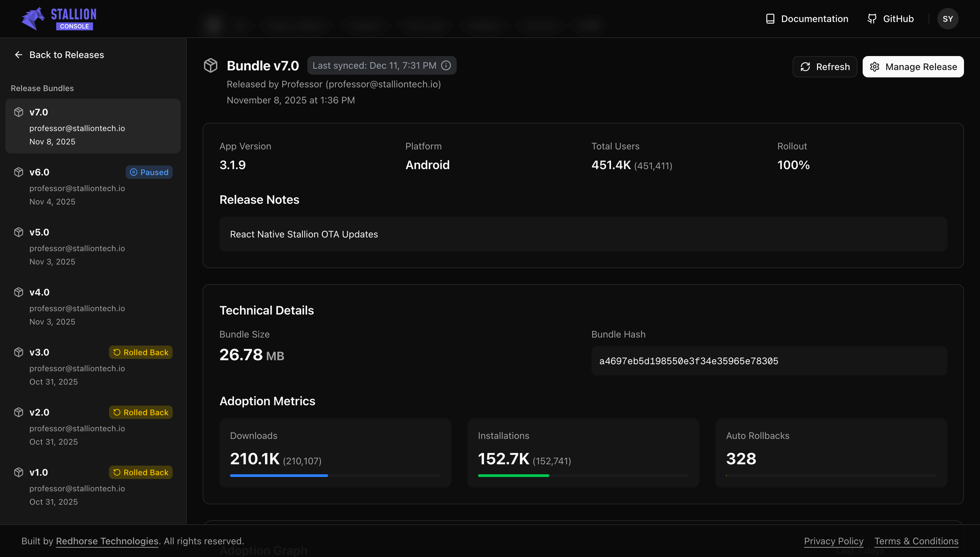
Task: Open the SY profile avatar menu
Action: (948, 18)
